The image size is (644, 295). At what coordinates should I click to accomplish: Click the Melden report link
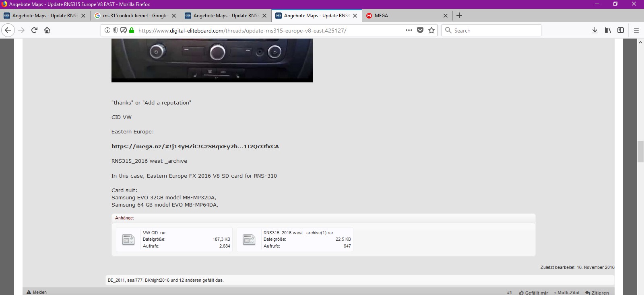(37, 292)
